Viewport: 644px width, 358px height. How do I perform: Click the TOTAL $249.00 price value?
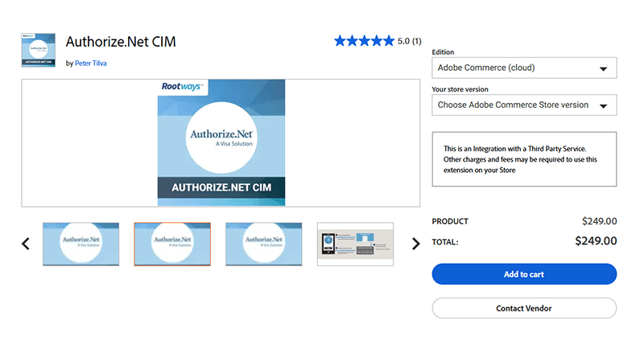(596, 241)
